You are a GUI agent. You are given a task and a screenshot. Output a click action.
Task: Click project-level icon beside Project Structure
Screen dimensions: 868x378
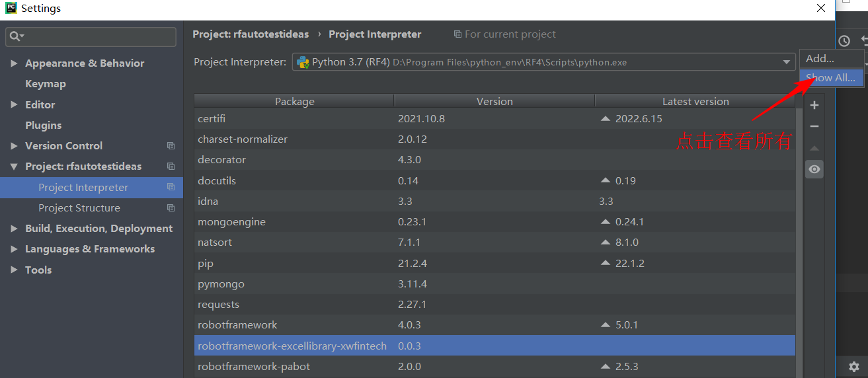171,208
